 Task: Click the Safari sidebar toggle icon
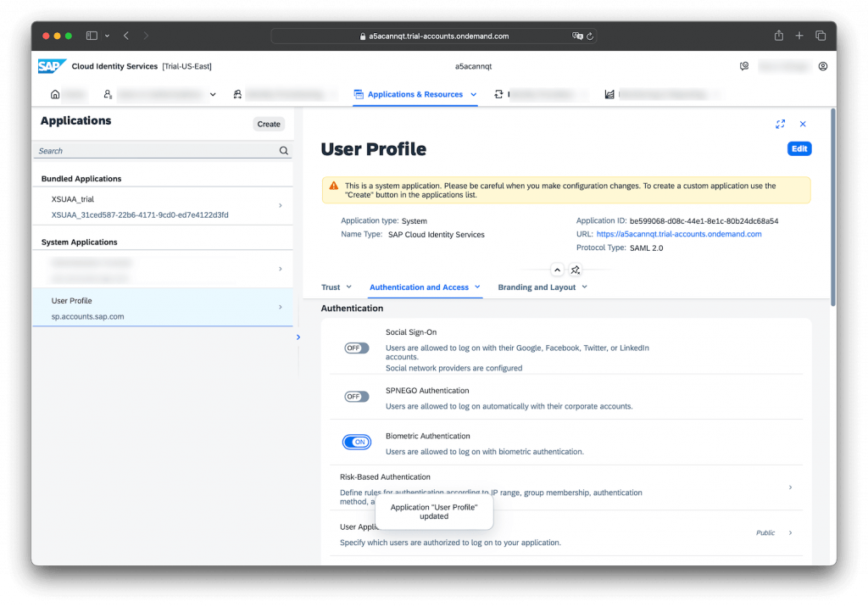pyautogui.click(x=92, y=36)
